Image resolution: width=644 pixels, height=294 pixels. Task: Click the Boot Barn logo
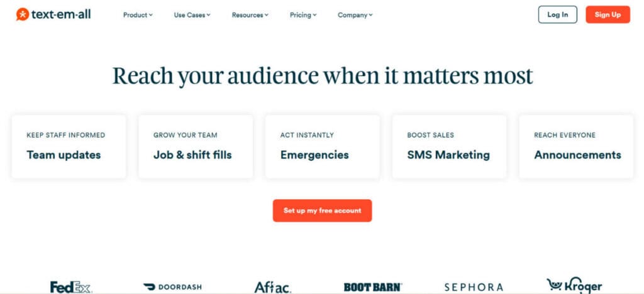(373, 287)
